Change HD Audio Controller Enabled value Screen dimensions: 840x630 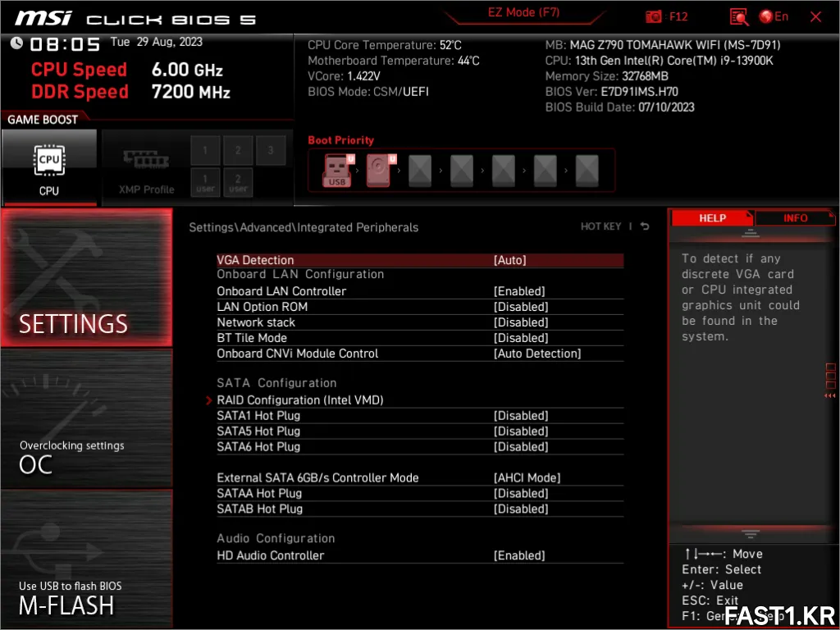point(519,555)
